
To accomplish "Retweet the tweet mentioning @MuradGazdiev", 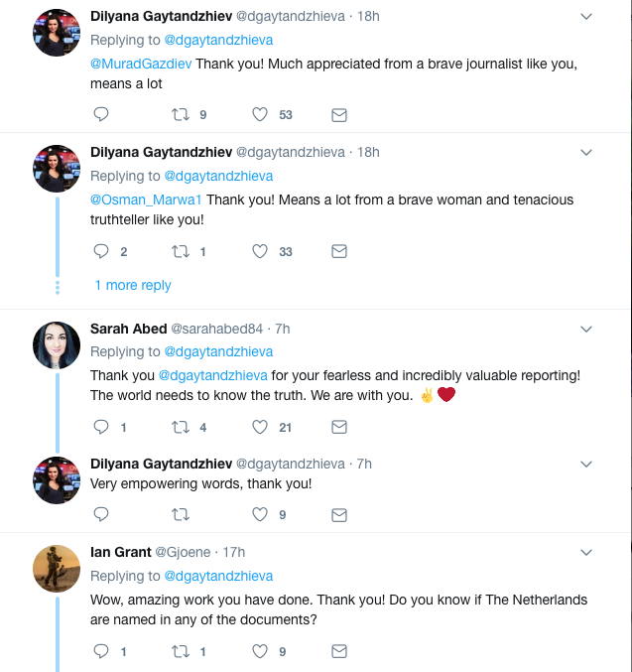I will pyautogui.click(x=181, y=115).
